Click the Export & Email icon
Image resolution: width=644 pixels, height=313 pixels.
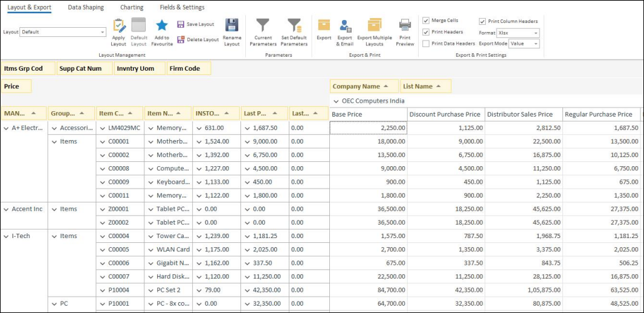(x=345, y=25)
